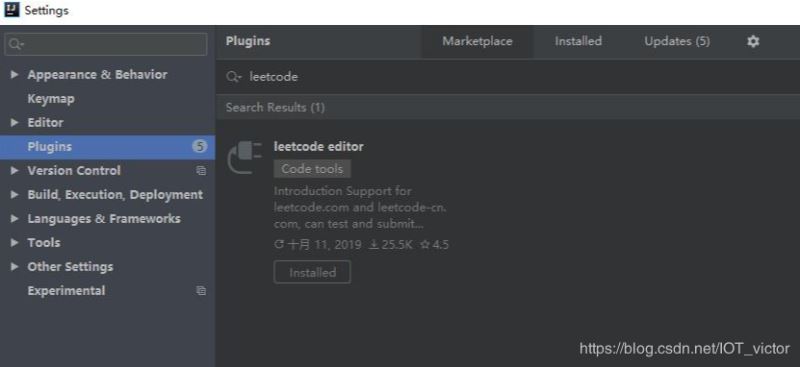Expand Build, Execution, Deployment node

click(14, 194)
